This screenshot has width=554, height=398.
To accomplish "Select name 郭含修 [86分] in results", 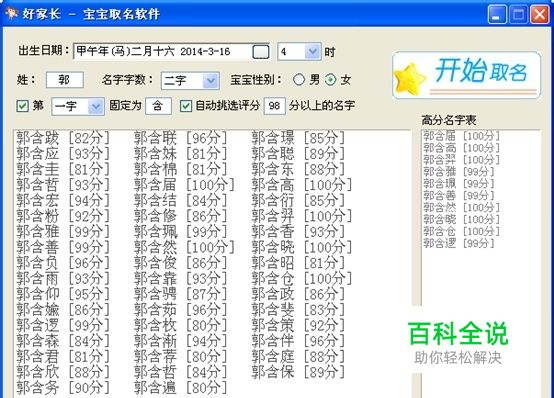I will pyautogui.click(x=181, y=216).
